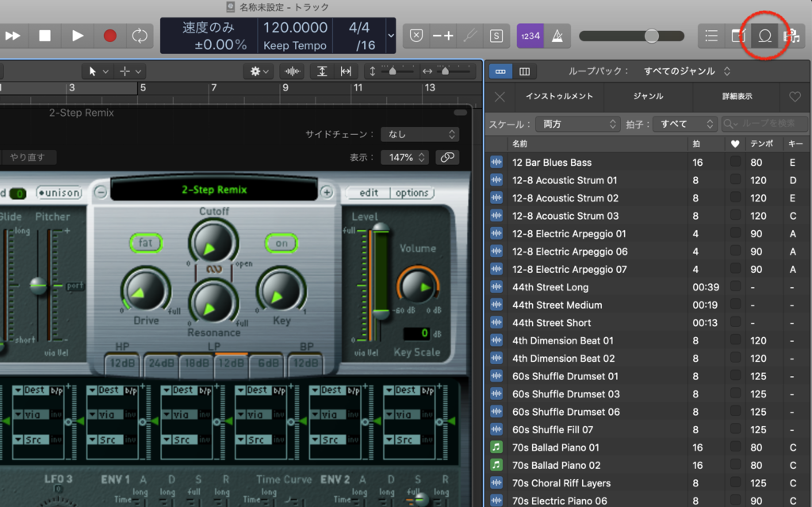
Task: Open the secondary crosshair tool menu
Action: click(131, 71)
